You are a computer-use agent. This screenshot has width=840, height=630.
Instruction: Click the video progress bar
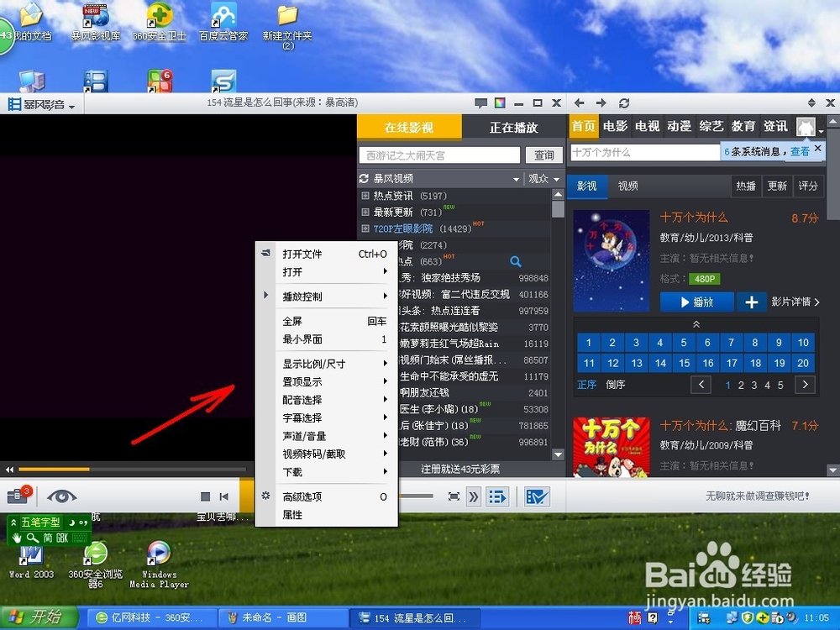(133, 470)
